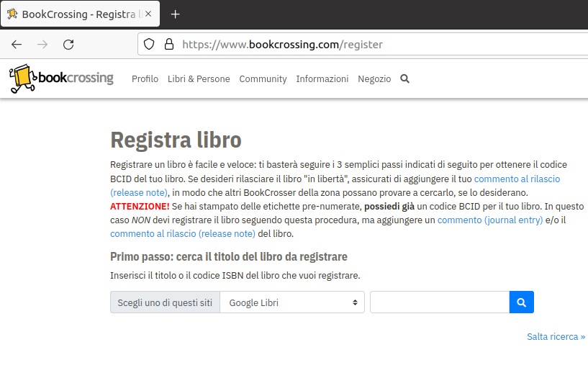Open the navbar search magnifier icon
The height and width of the screenshot is (373, 588).
[x=404, y=79]
